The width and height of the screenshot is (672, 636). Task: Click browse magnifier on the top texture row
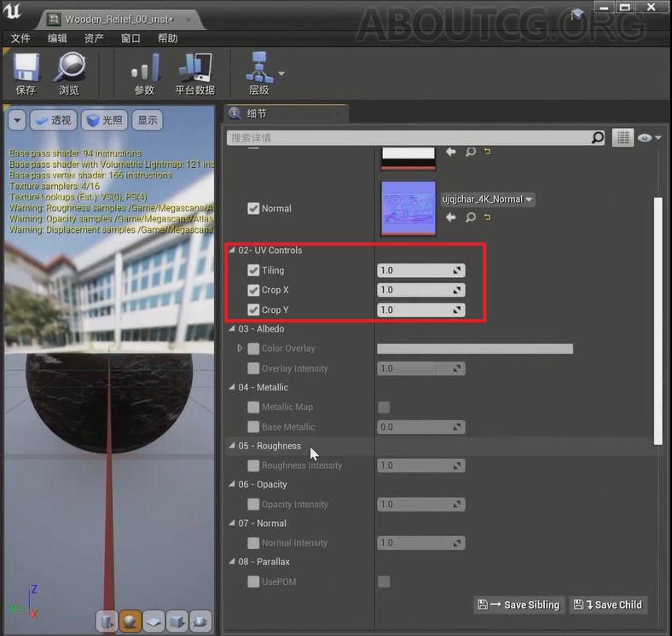pos(471,152)
